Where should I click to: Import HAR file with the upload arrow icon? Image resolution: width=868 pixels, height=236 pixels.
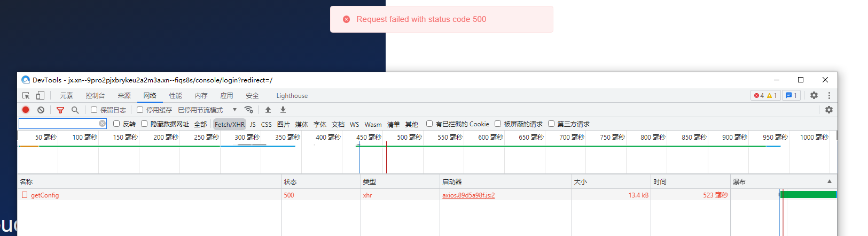point(268,110)
